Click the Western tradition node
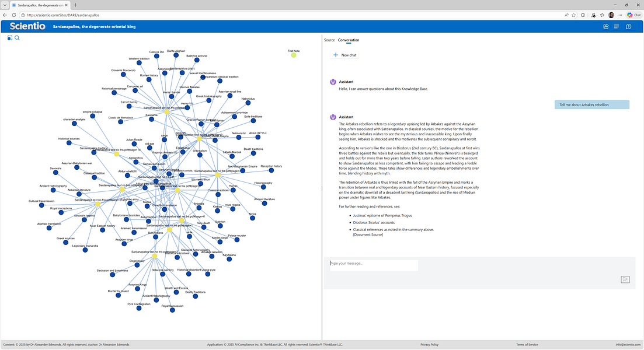 139,63
